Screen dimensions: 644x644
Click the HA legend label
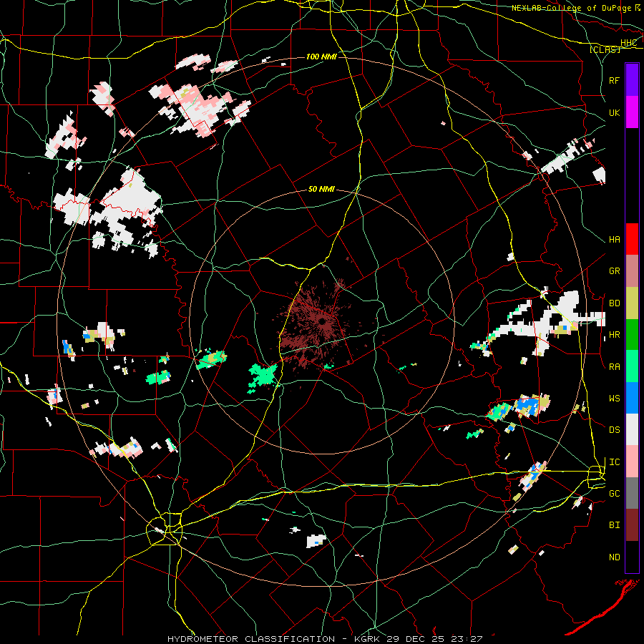click(614, 240)
